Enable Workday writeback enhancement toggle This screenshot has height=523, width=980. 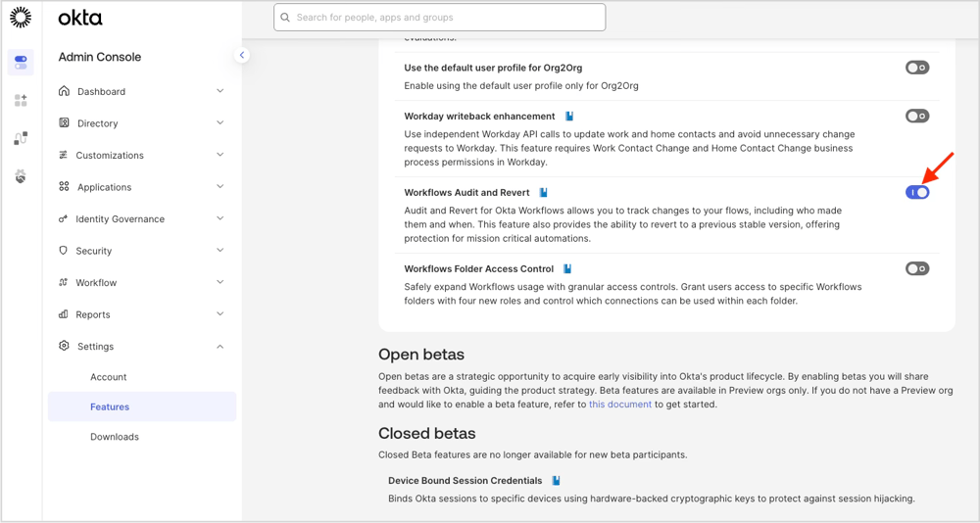tap(917, 117)
